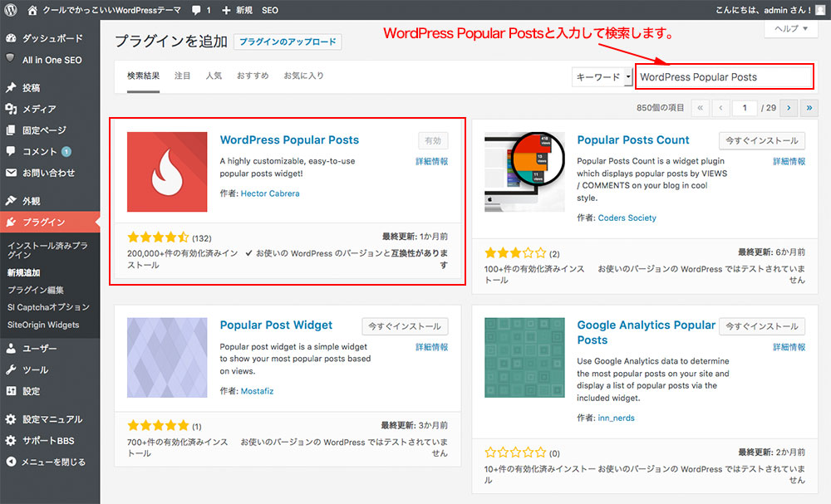Click the 投稿 pushpin icon
This screenshot has width=831, height=504.
[x=11, y=87]
